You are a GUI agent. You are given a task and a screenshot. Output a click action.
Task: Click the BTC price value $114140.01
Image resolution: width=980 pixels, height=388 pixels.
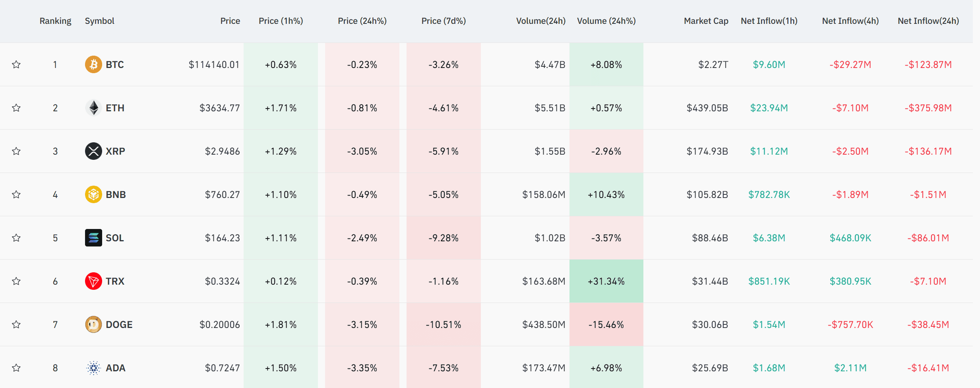pyautogui.click(x=214, y=64)
